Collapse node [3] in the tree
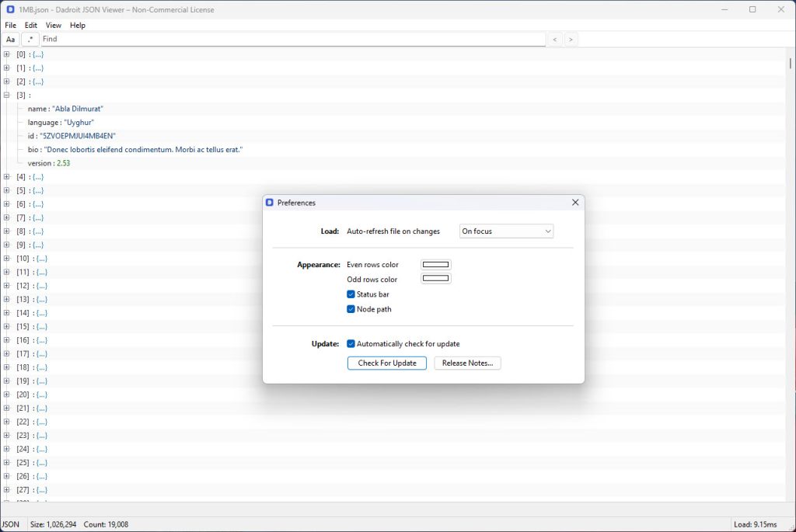 (6, 95)
